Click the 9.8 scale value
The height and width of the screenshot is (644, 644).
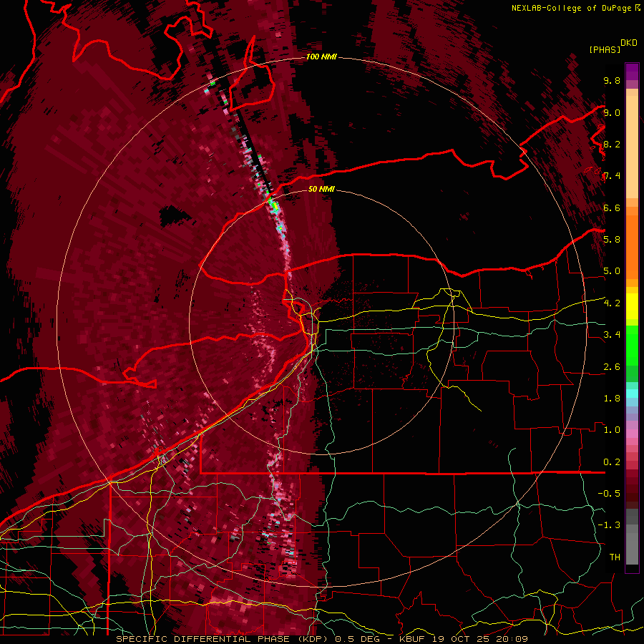coord(612,81)
